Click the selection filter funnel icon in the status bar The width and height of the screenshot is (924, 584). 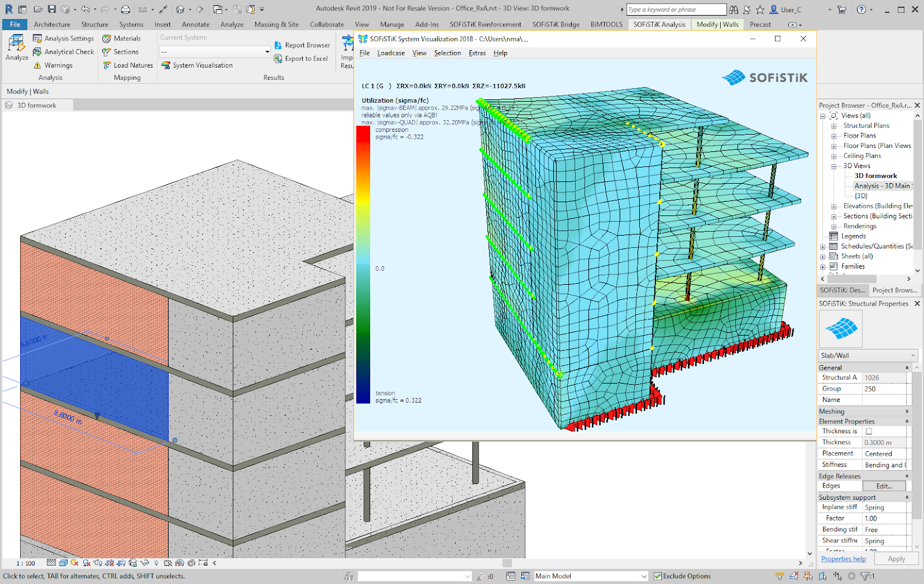click(x=865, y=576)
